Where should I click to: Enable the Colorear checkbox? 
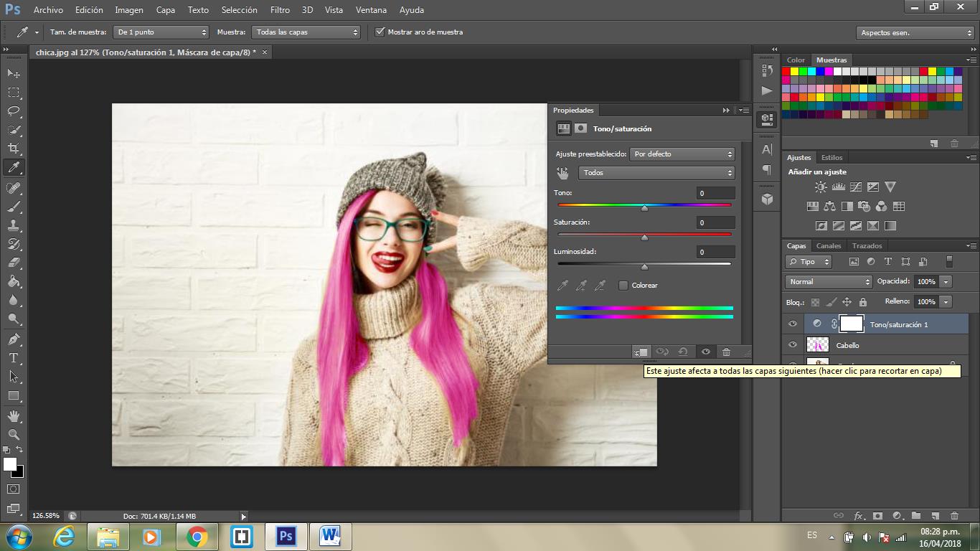tap(623, 286)
